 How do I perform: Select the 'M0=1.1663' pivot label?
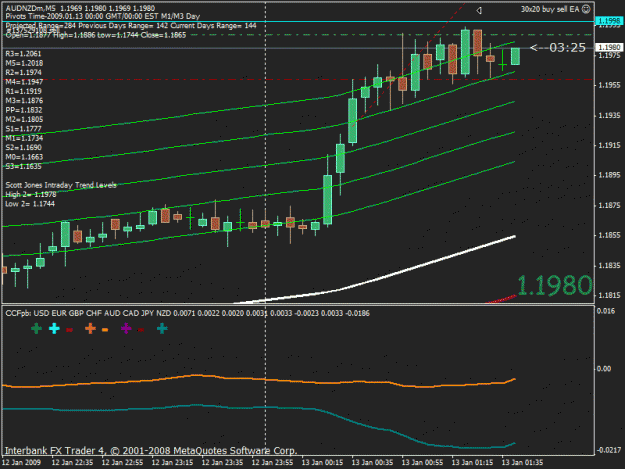[x=24, y=157]
